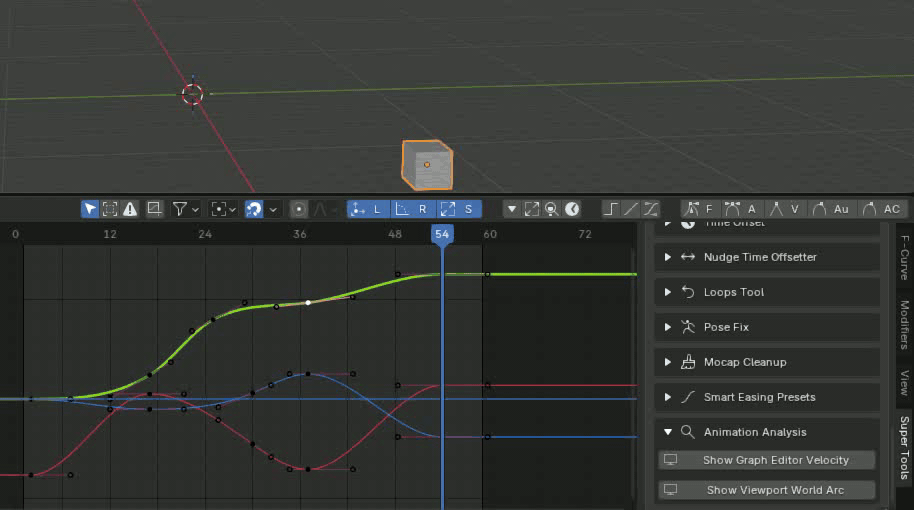Switch to the Super Tools sidebar tab
This screenshot has width=914, height=510.
pos(904,447)
